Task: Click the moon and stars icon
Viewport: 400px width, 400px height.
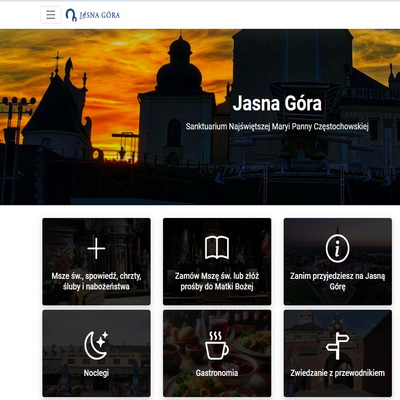Action: 96,345
